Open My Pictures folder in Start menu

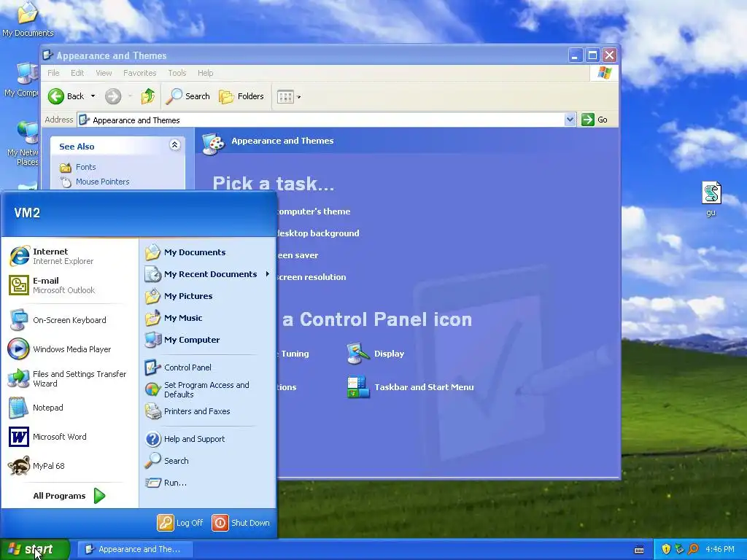179,296
